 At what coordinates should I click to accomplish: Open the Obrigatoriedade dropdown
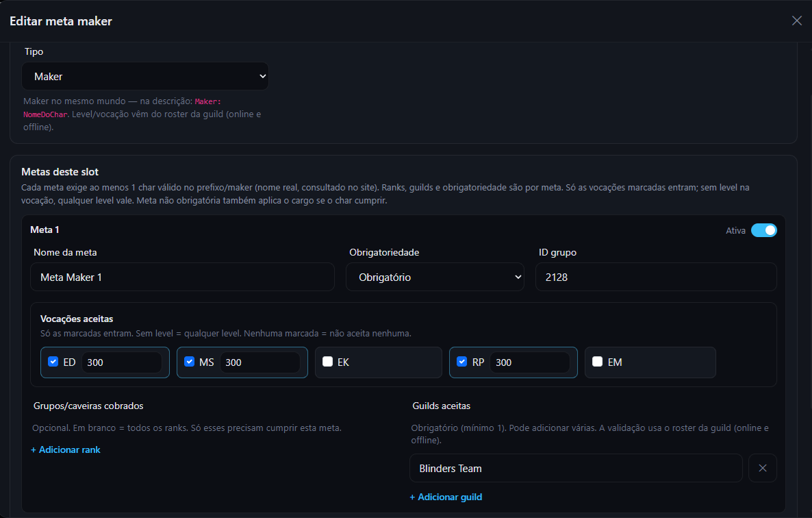[x=435, y=277]
